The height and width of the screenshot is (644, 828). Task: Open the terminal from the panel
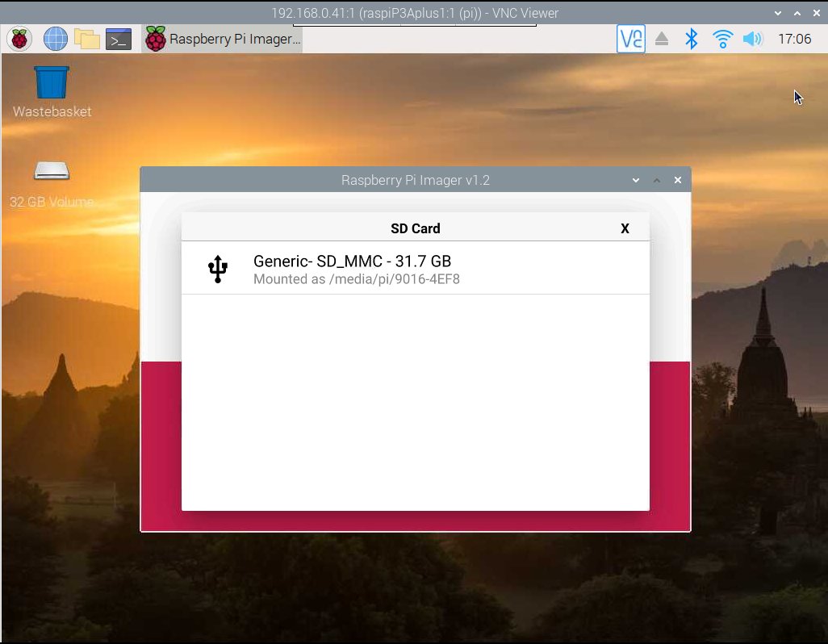tap(119, 39)
